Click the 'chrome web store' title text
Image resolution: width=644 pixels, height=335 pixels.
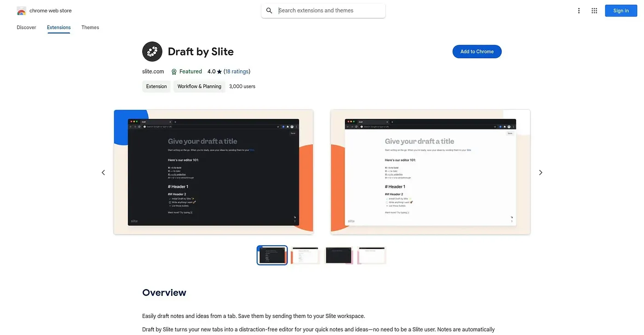point(51,11)
